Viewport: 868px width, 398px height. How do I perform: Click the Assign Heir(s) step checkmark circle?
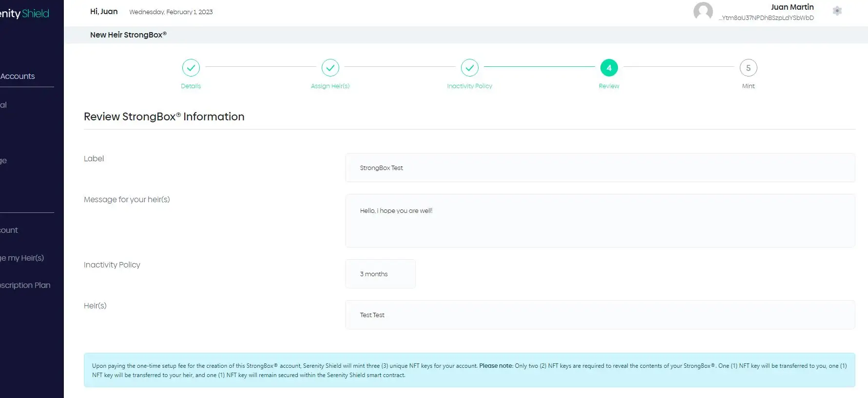330,68
